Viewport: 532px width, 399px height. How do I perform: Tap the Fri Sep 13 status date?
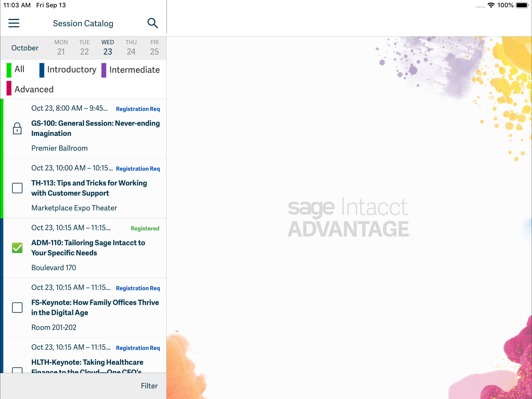(x=51, y=5)
